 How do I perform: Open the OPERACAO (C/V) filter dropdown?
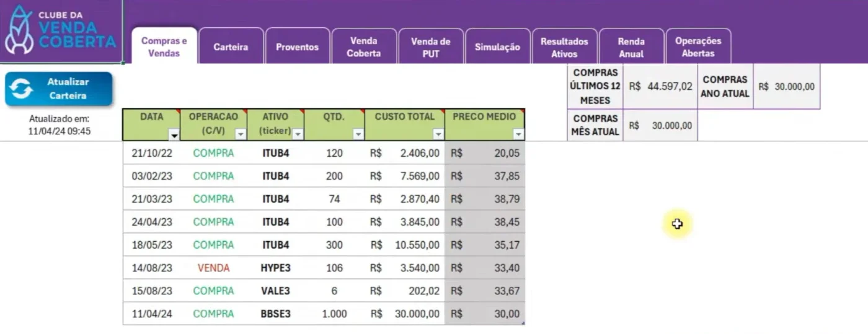tap(241, 134)
